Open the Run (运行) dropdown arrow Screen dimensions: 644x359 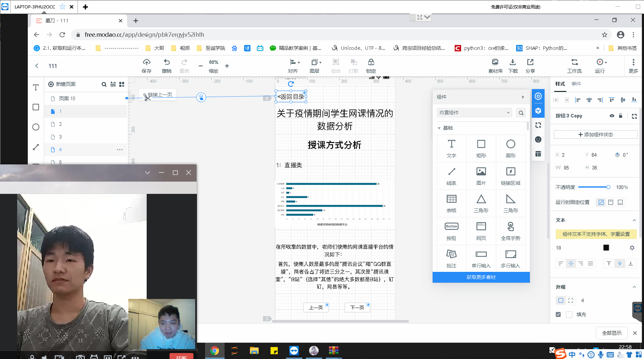(606, 63)
